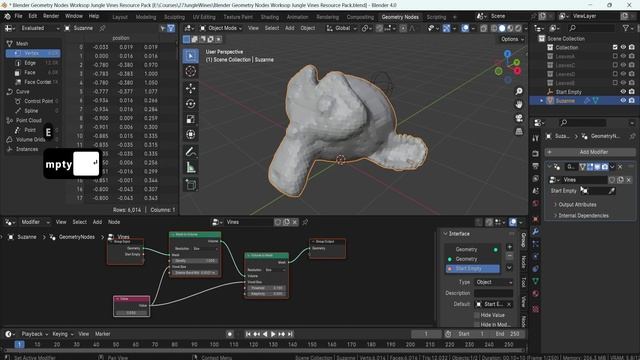Activate the Select Box tool

tap(191, 56)
